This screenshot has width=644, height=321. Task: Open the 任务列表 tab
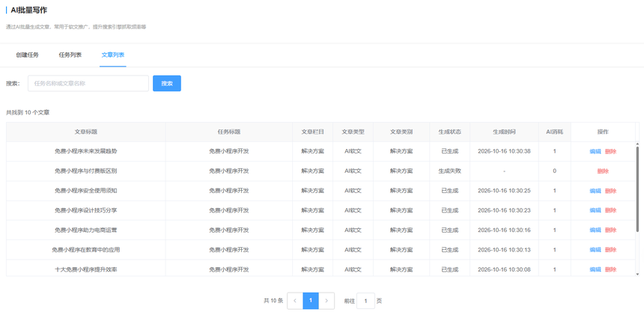[x=70, y=55]
